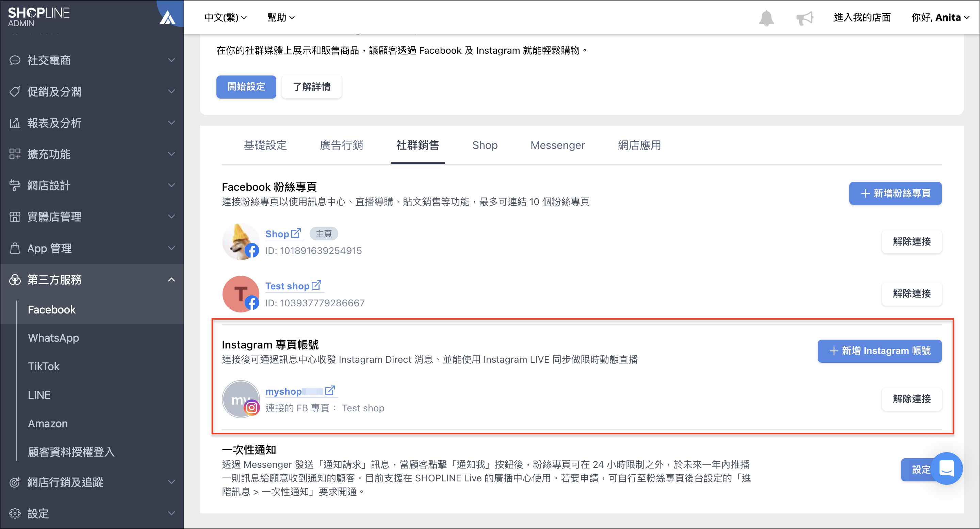Click the 了解詳情 button

312,87
